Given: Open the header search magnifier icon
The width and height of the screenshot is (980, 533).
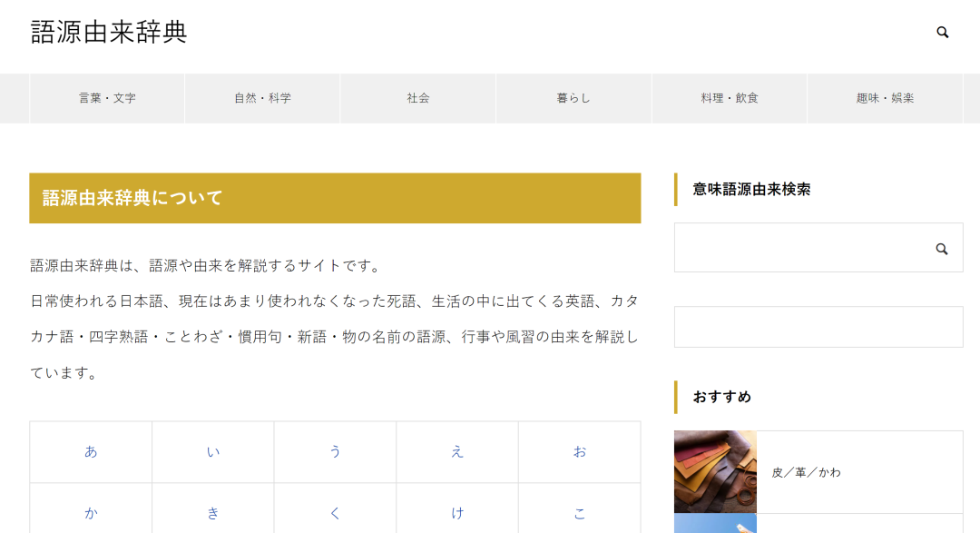Looking at the screenshot, I should point(943,33).
